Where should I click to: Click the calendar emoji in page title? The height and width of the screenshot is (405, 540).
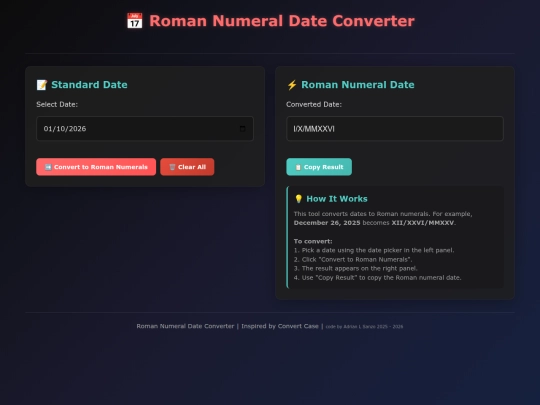click(134, 21)
